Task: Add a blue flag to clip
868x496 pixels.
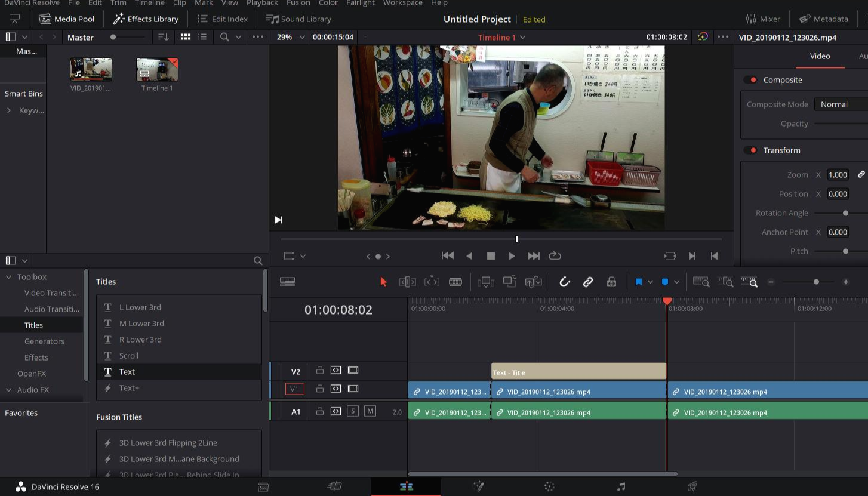Action: [638, 282]
